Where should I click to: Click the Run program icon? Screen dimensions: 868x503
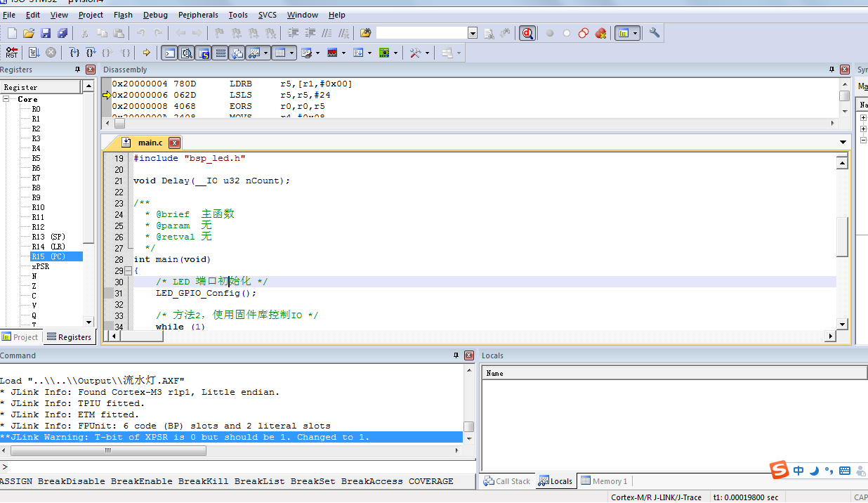pos(33,53)
